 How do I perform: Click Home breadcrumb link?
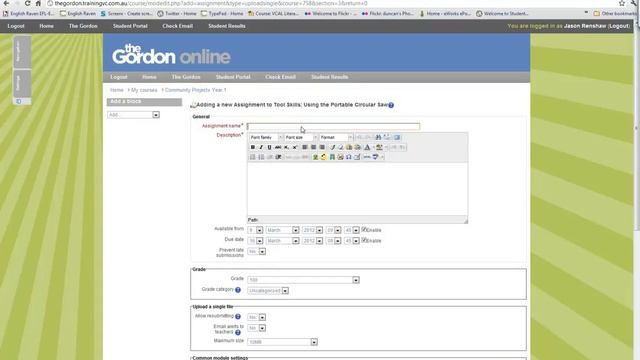(116, 90)
